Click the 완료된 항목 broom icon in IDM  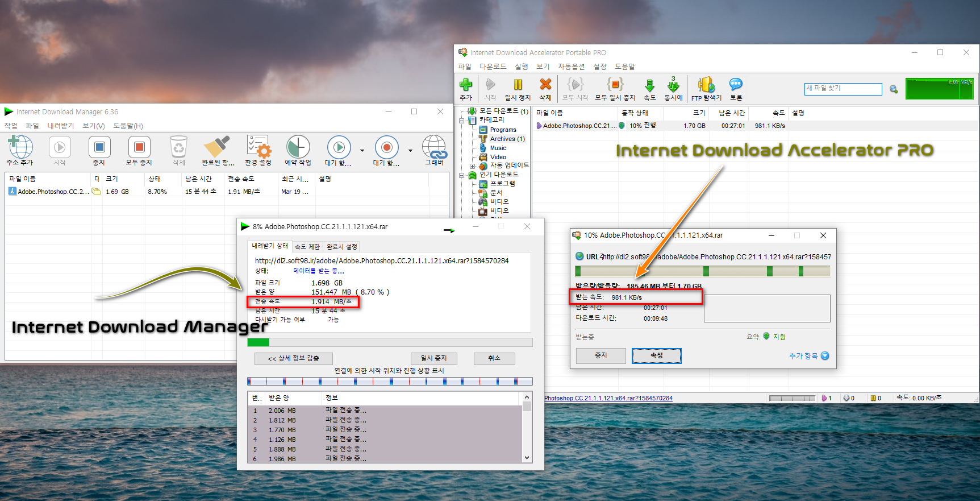[x=217, y=147]
